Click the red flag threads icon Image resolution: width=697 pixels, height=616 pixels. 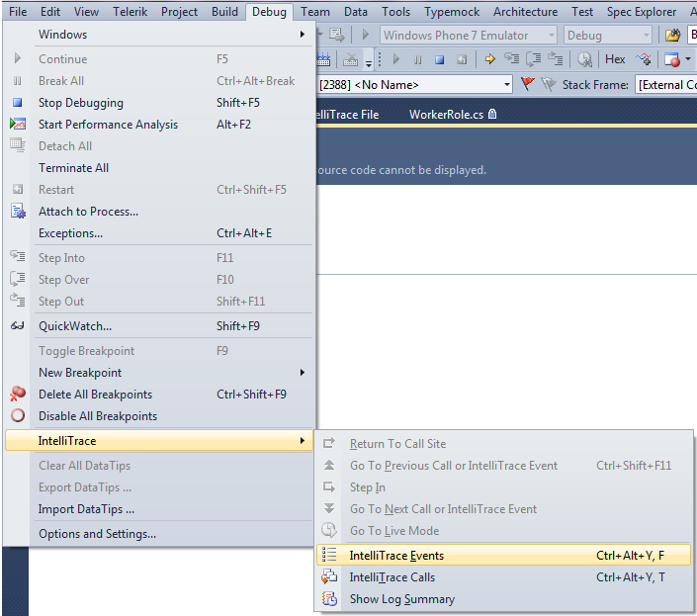click(527, 84)
